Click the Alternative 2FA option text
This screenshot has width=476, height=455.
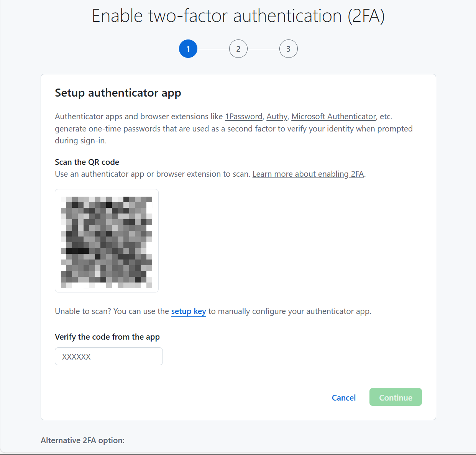click(x=83, y=440)
